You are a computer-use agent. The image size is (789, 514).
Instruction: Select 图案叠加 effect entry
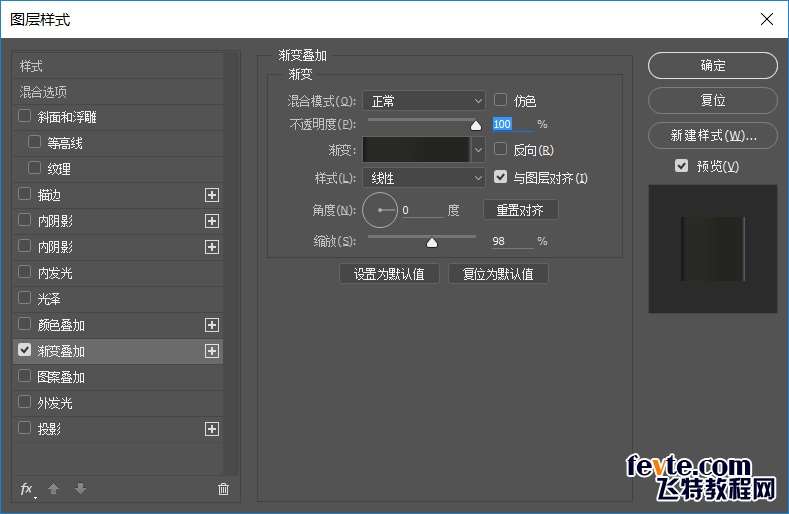tap(118, 377)
